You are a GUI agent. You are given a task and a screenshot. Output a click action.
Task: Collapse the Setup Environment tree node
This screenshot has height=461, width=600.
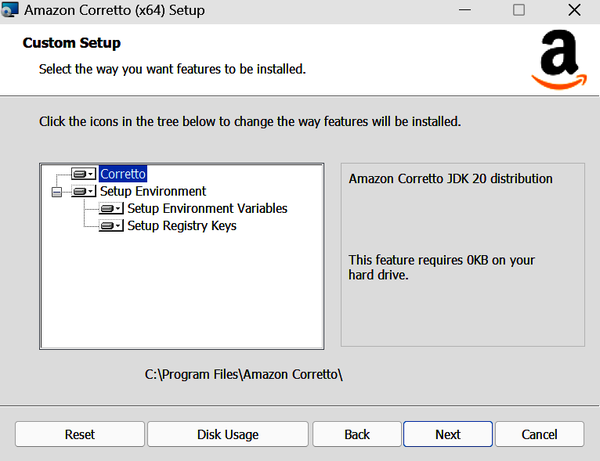pyautogui.click(x=57, y=192)
